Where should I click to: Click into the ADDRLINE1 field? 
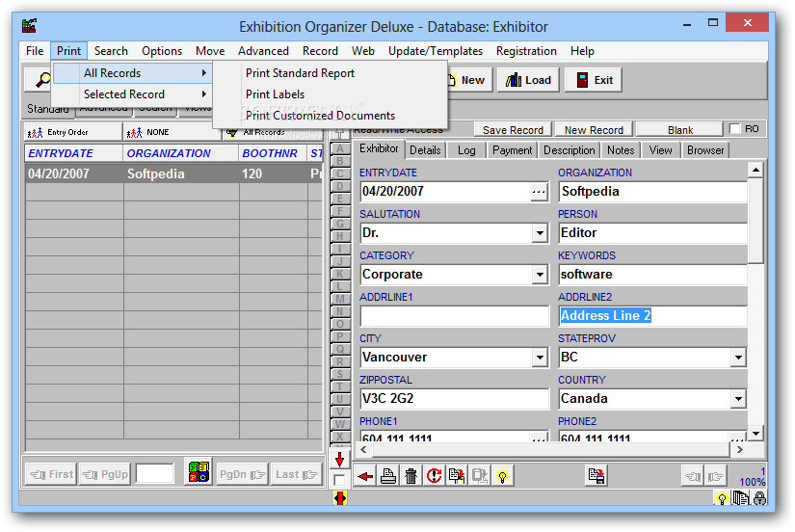tap(455, 316)
